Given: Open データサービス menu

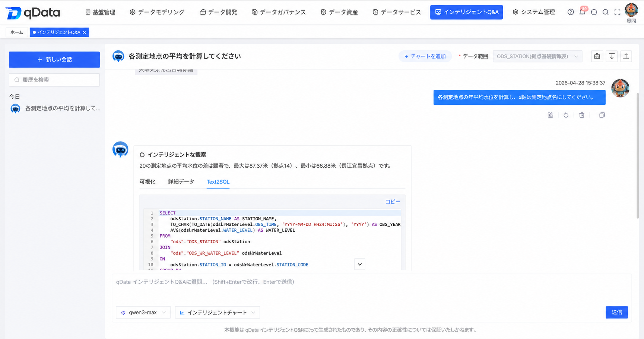Looking at the screenshot, I should pyautogui.click(x=397, y=12).
